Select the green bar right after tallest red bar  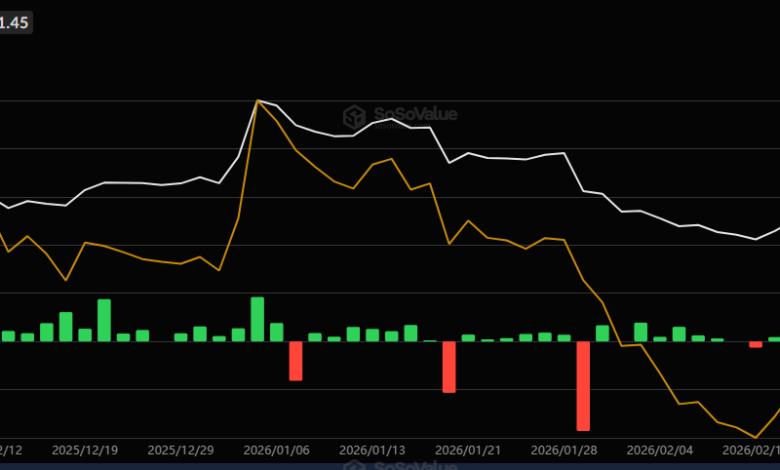click(602, 333)
